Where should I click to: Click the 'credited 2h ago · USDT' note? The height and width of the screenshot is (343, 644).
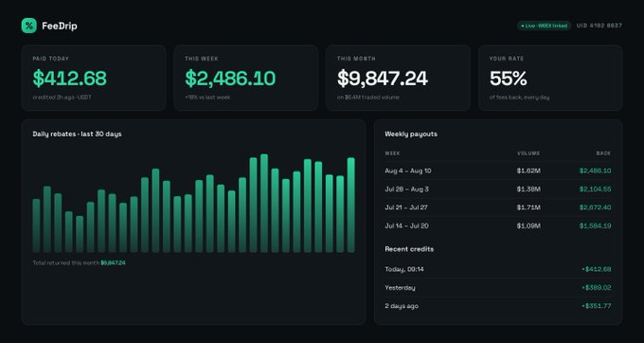tap(62, 98)
